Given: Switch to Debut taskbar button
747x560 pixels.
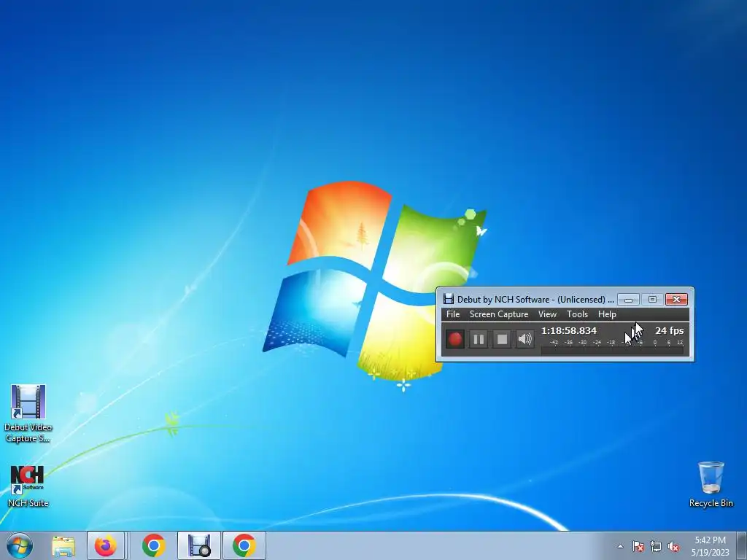Looking at the screenshot, I should click(x=199, y=545).
